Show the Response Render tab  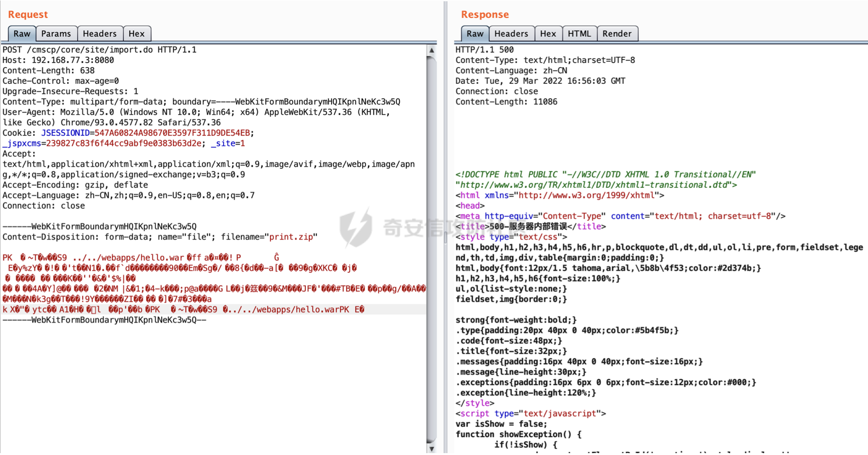tap(617, 34)
